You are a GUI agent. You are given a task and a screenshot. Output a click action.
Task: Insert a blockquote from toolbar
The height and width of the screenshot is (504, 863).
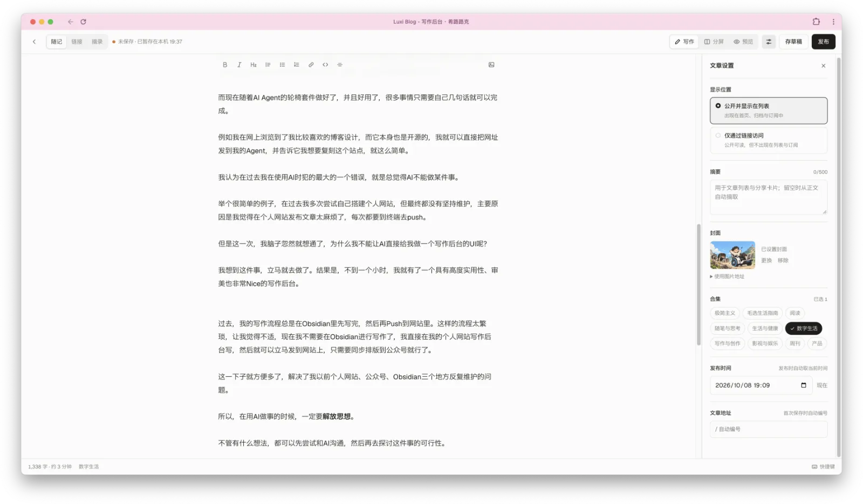(268, 65)
